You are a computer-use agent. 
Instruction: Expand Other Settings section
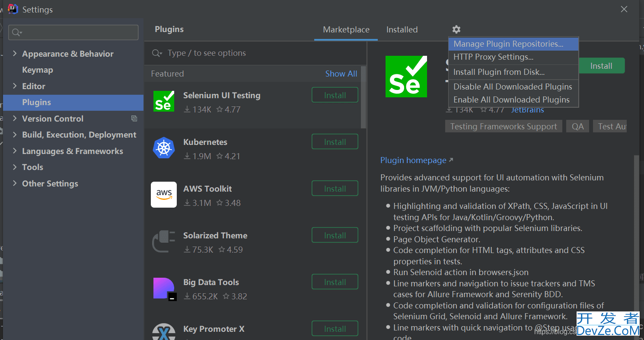(15, 183)
